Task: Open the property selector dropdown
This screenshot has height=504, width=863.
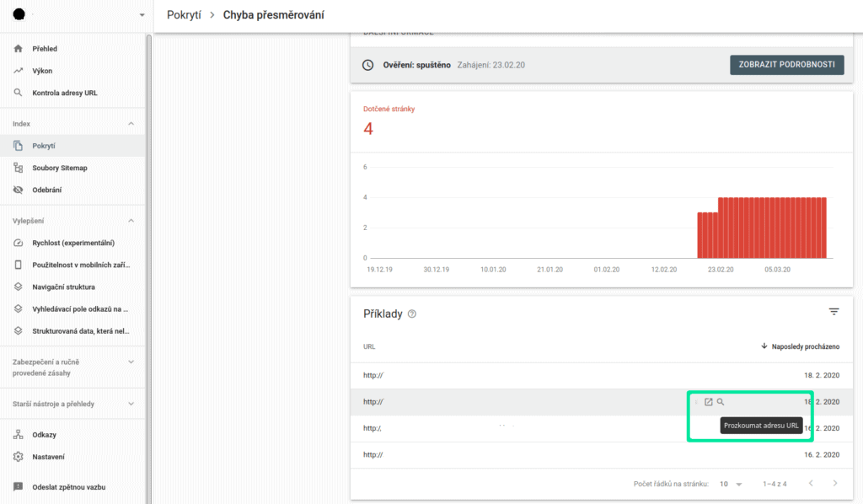Action: [142, 15]
